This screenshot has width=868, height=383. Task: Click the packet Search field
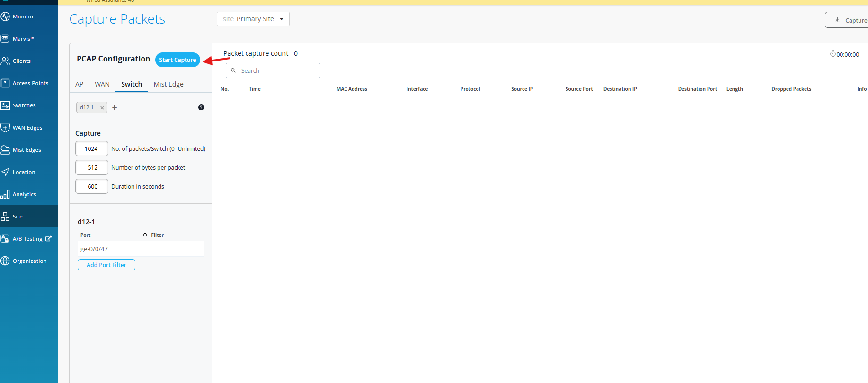273,70
